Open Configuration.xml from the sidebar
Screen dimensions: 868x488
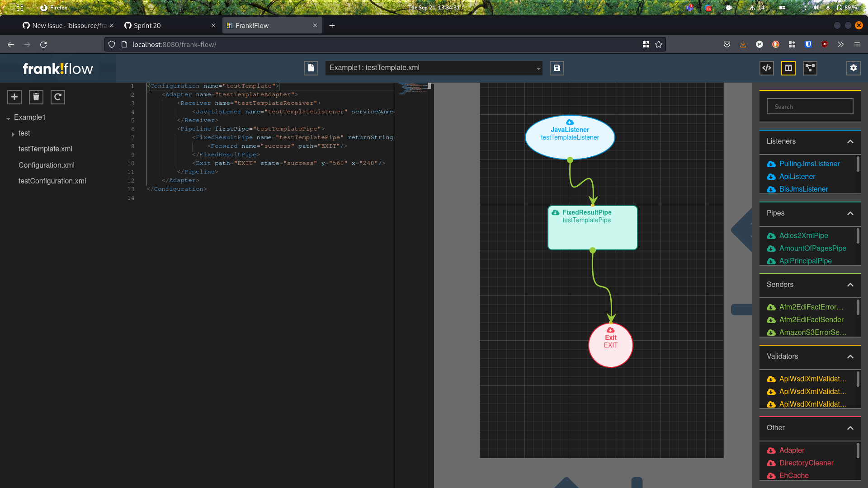(47, 165)
